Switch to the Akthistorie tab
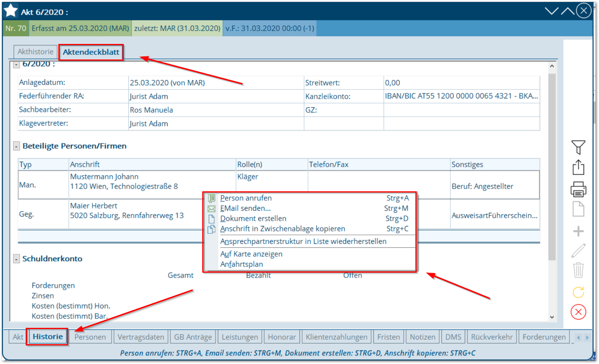This screenshot has height=364, width=599. 35,52
